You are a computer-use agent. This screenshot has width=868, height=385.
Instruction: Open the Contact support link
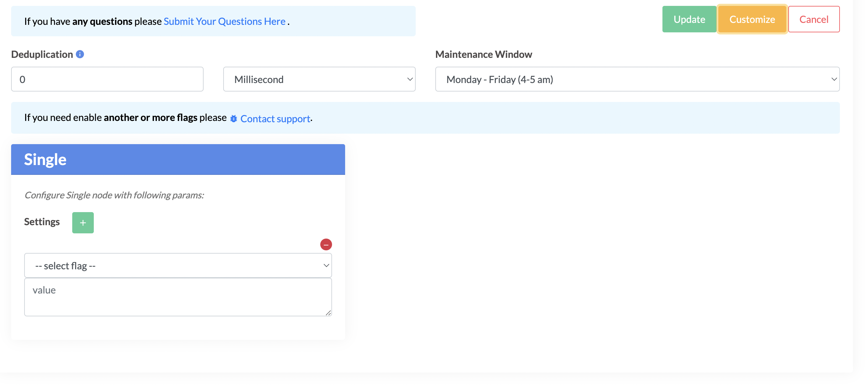click(x=275, y=119)
